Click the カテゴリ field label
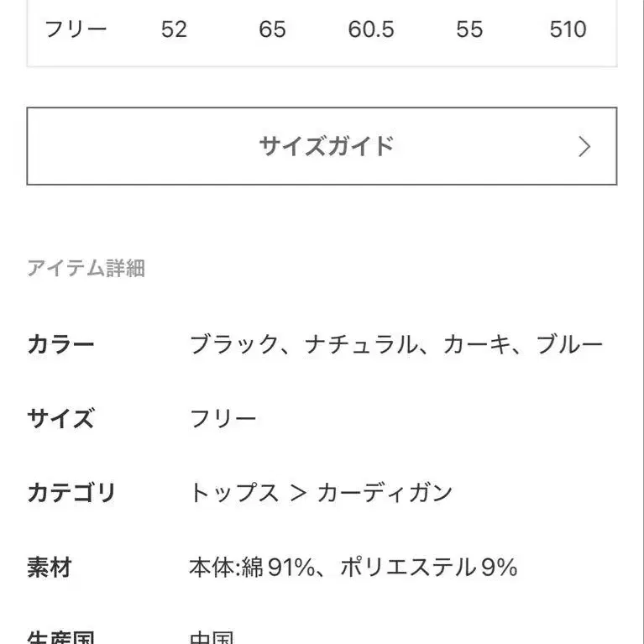This screenshot has width=644, height=644. (x=71, y=493)
